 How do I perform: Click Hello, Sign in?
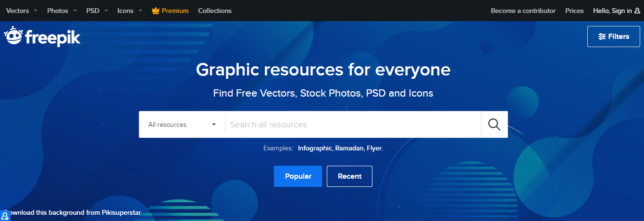(x=617, y=11)
